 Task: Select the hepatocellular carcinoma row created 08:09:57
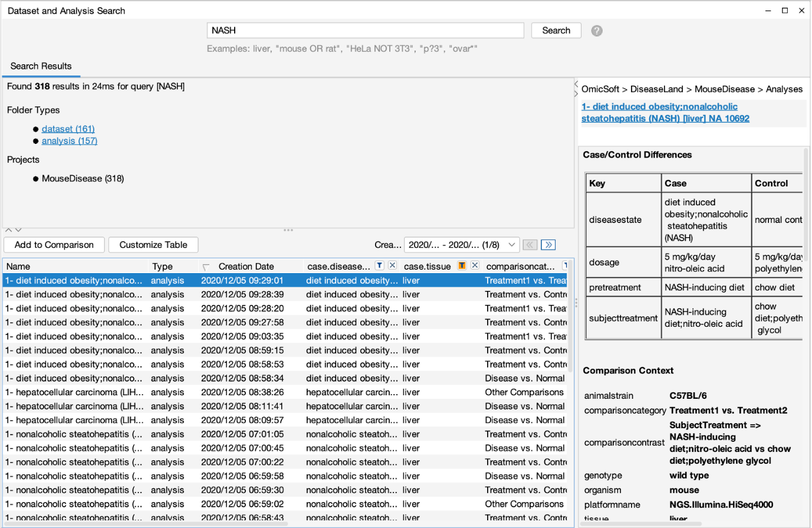point(285,420)
